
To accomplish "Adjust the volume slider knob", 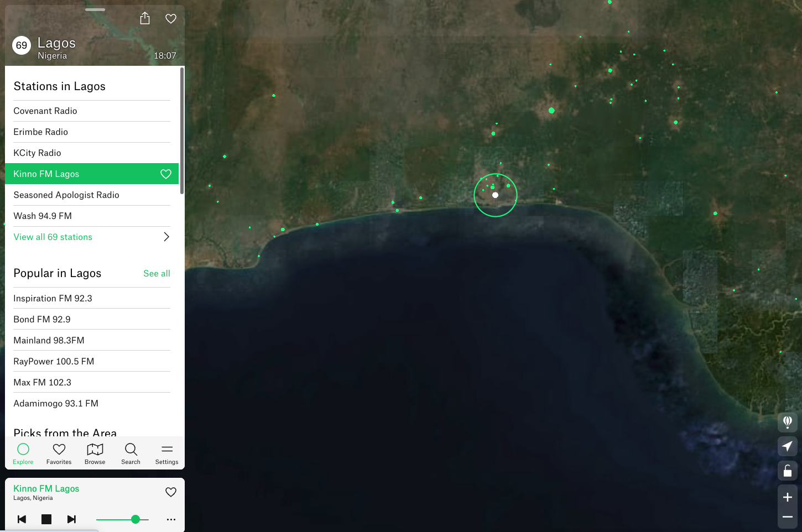I will [136, 519].
